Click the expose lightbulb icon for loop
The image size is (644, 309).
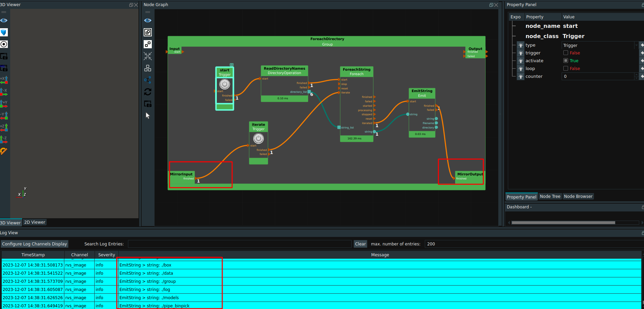521,69
